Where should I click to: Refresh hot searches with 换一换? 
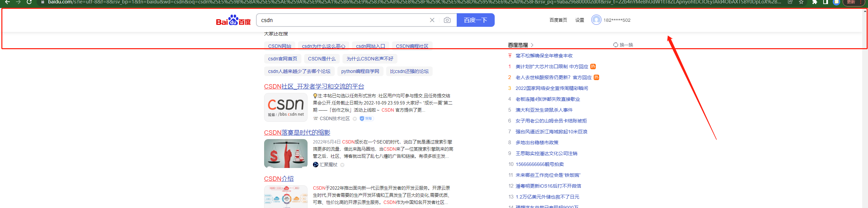[623, 45]
